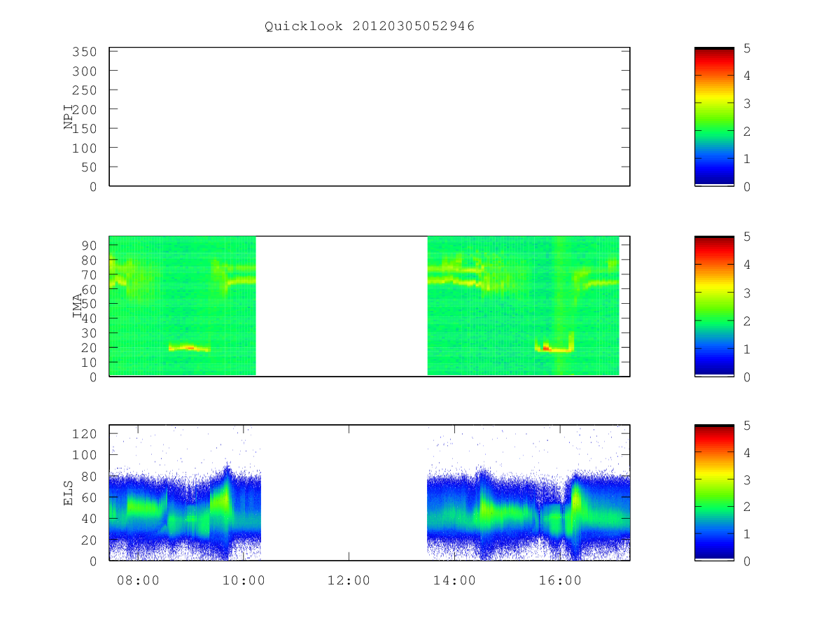
Task: Click the 60 tick on ELS axis
Action: (88, 497)
